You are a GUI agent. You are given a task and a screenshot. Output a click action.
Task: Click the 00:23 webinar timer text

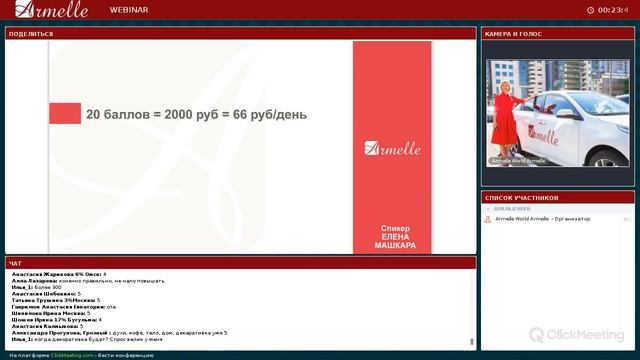613,10
